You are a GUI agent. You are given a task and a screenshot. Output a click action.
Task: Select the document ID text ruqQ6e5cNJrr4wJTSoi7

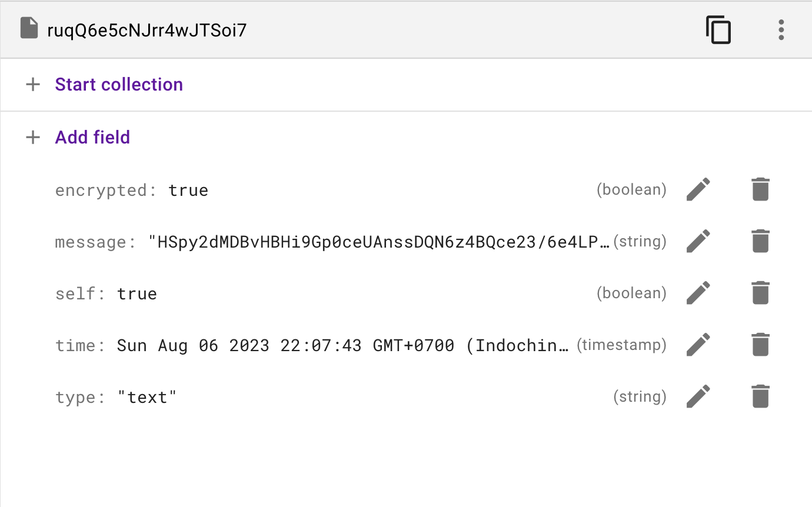pyautogui.click(x=147, y=29)
